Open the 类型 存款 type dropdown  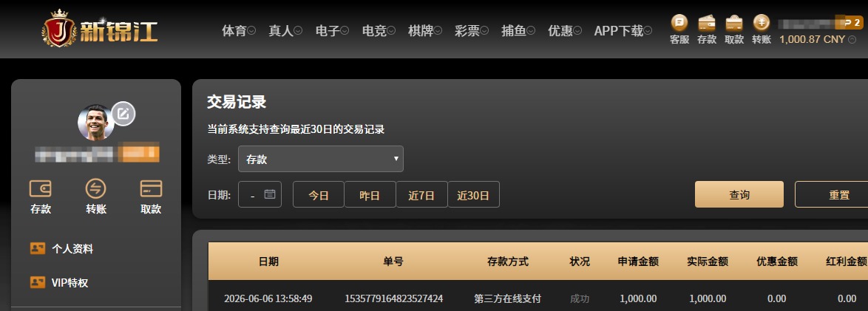coord(321,159)
